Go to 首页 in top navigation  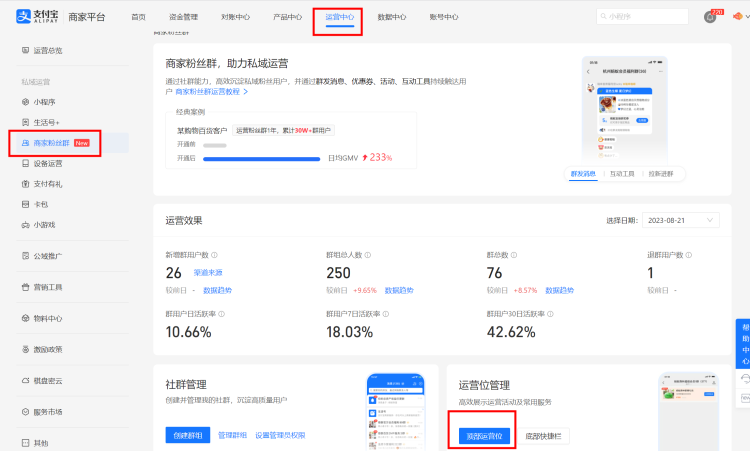[x=138, y=17]
